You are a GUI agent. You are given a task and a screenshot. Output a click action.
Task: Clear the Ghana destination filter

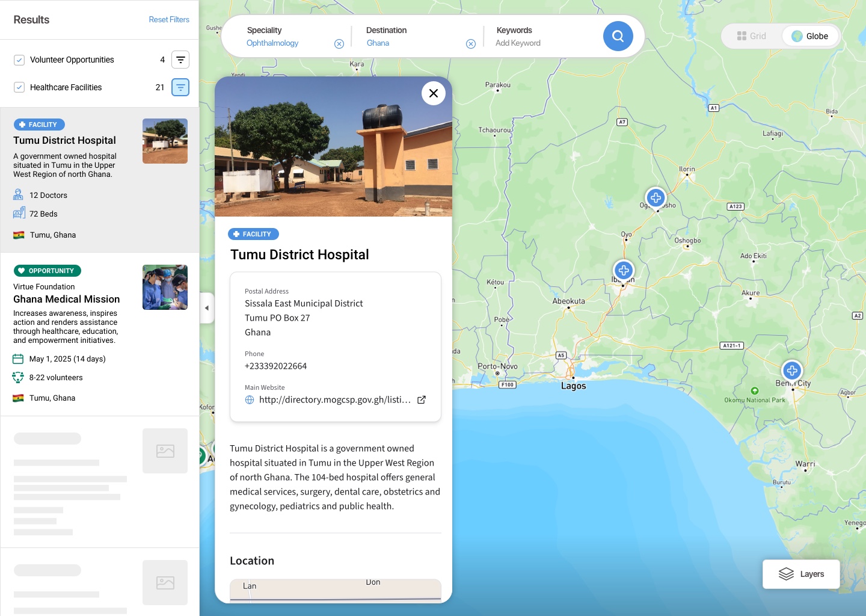471,44
